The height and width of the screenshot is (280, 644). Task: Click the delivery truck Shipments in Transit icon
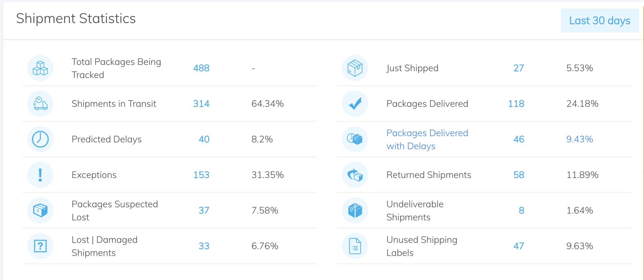[x=40, y=104]
